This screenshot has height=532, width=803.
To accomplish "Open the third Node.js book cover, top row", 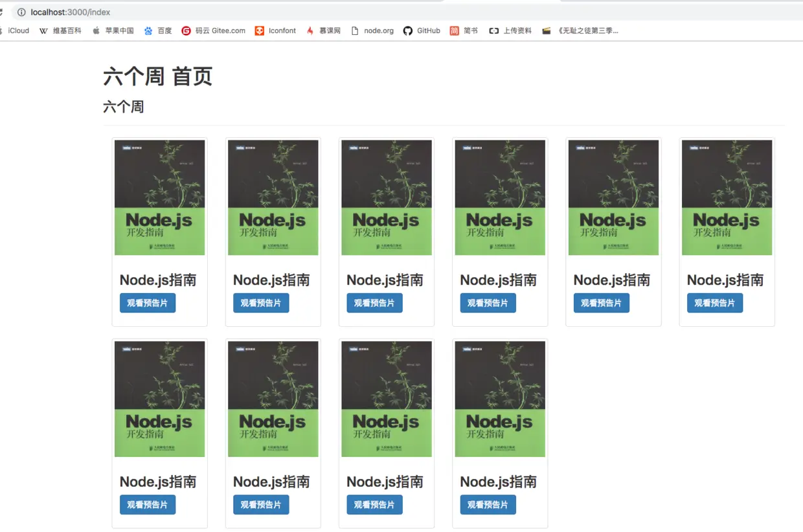I will point(387,197).
